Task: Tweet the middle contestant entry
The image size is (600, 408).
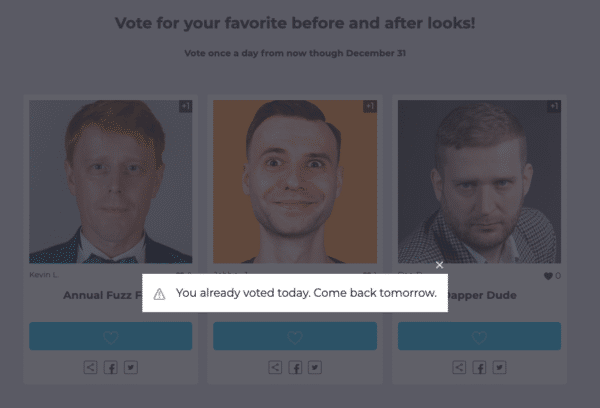Action: 314,368
